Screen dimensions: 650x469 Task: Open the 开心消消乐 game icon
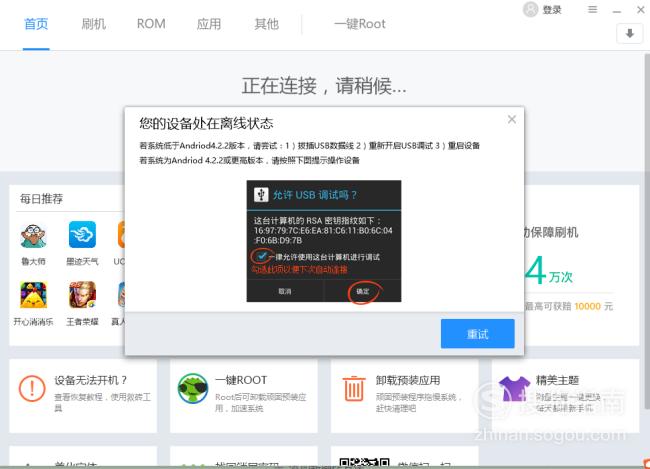(x=34, y=295)
